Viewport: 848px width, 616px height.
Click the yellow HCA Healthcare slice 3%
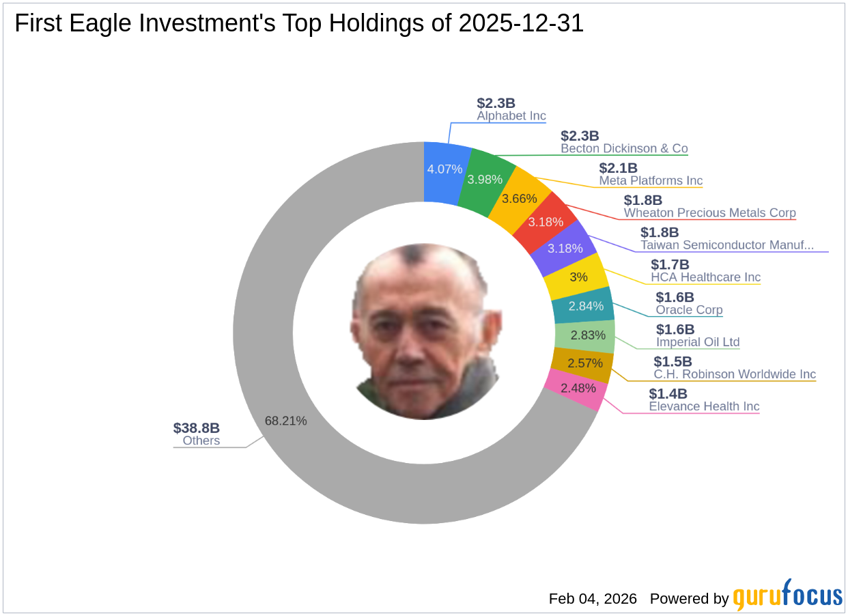(578, 277)
